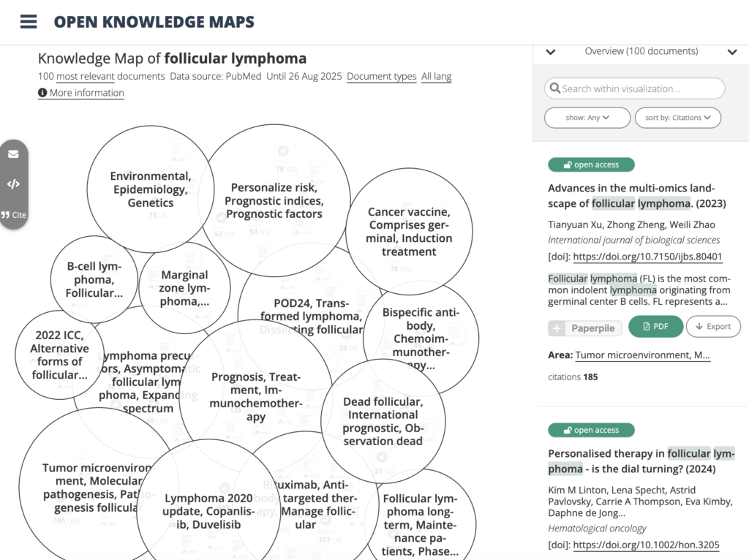Click the Cite quote button
Image resolution: width=749 pixels, height=560 pixels.
click(14, 215)
